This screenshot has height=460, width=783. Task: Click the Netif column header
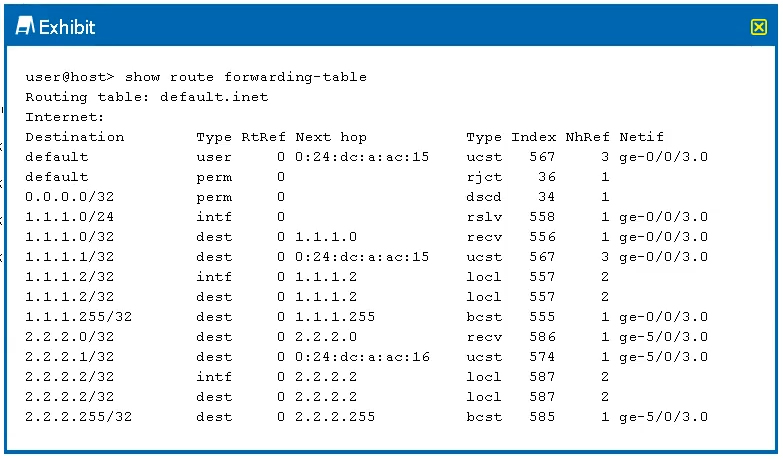point(642,137)
